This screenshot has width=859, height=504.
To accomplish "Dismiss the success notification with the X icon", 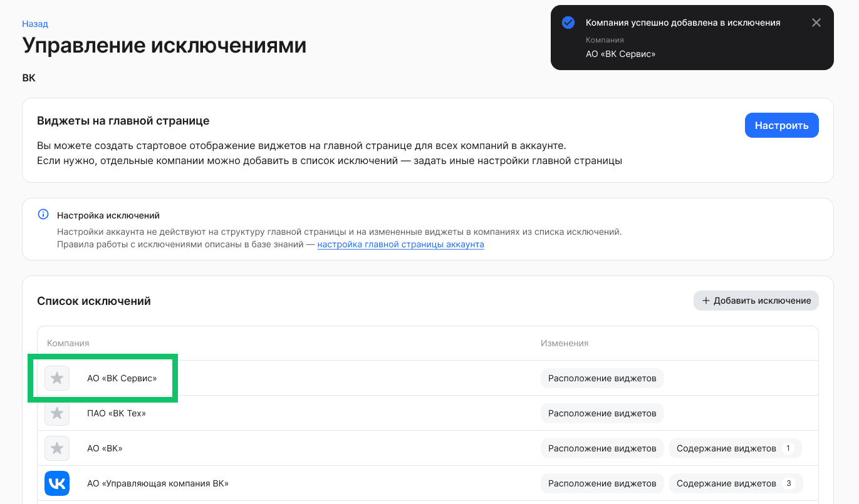I will [816, 22].
